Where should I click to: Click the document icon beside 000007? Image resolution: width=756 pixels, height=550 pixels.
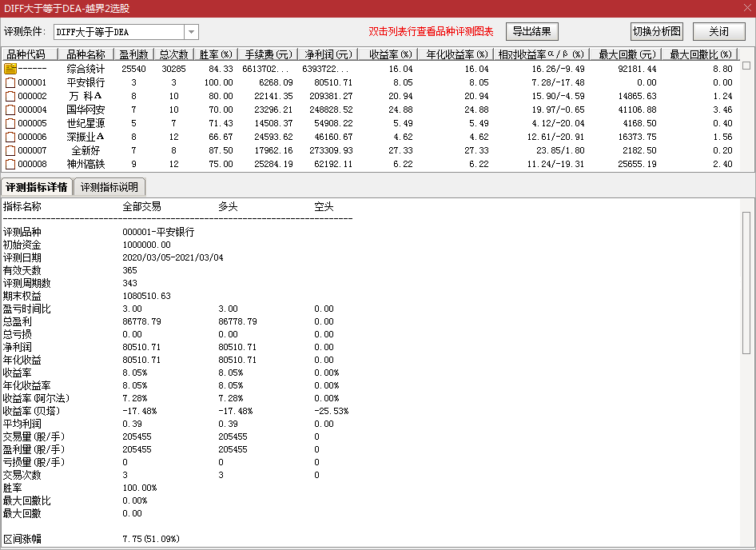click(x=10, y=150)
